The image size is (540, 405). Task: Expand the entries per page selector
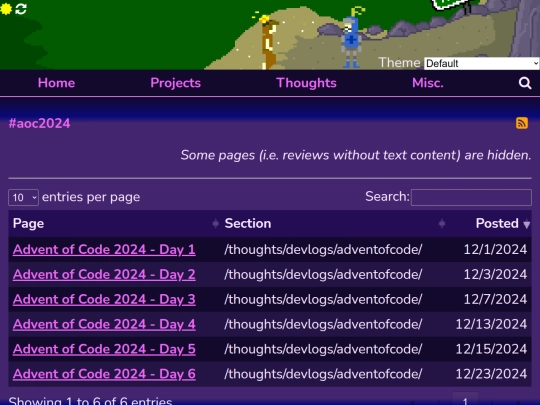coord(23,197)
